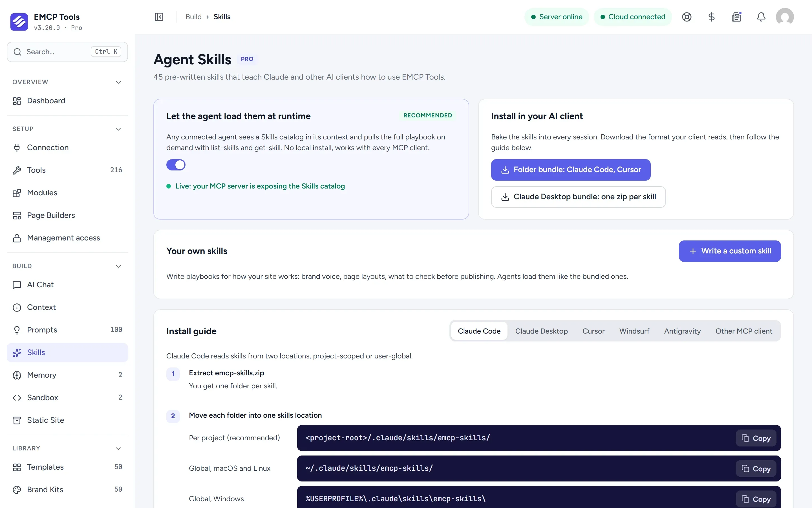Screen dimensions: 812x508
Task: Select the Windsurf tab
Action: point(634,331)
